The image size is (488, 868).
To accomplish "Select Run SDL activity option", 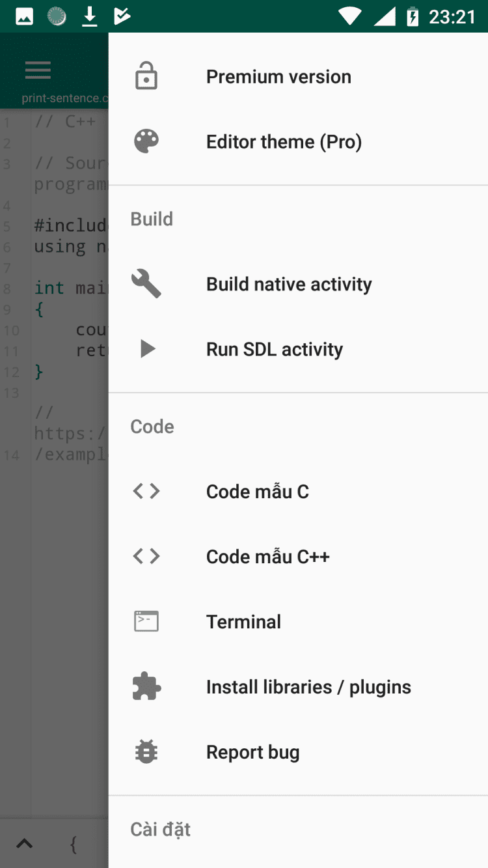I will click(275, 350).
